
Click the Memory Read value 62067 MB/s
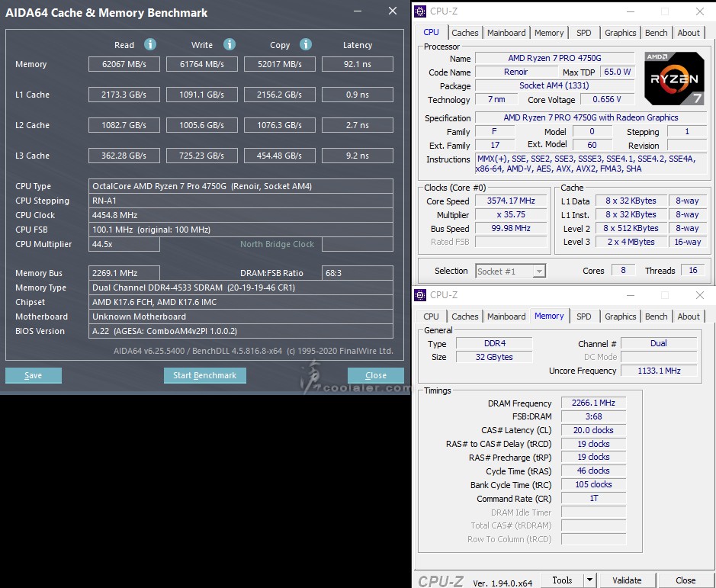click(x=124, y=64)
